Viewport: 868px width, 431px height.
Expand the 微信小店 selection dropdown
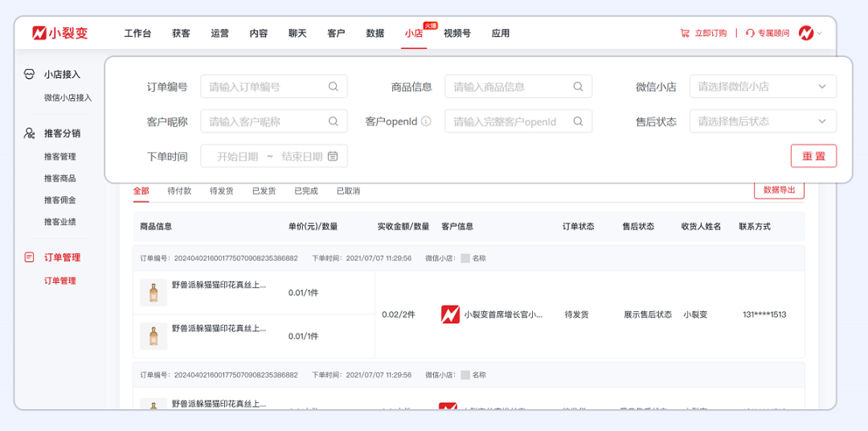click(x=822, y=87)
